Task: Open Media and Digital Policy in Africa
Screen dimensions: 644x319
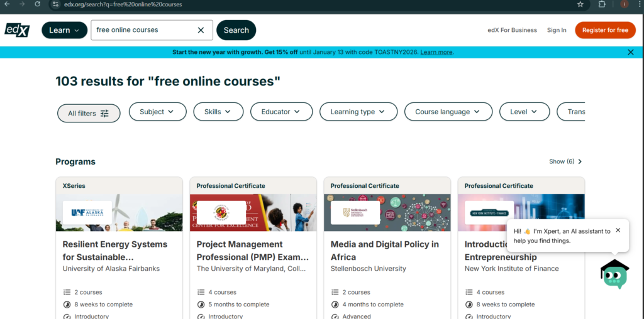Action: 385,251
